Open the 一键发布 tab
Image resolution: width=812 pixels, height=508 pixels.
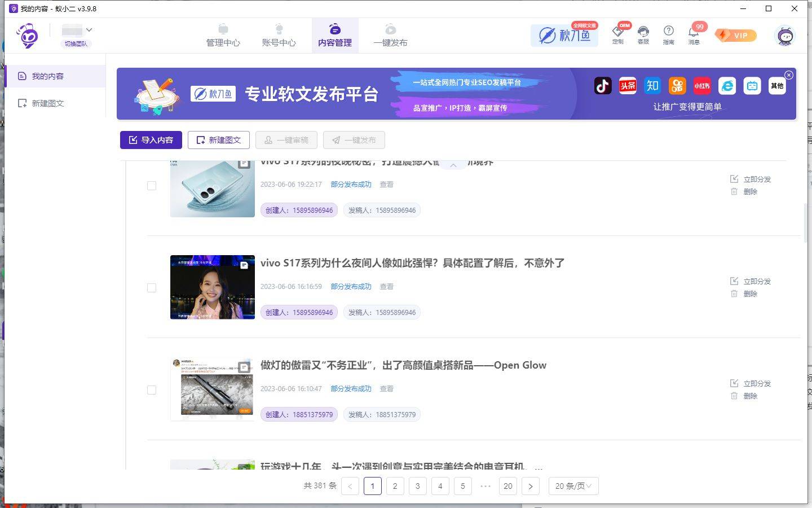coord(390,36)
